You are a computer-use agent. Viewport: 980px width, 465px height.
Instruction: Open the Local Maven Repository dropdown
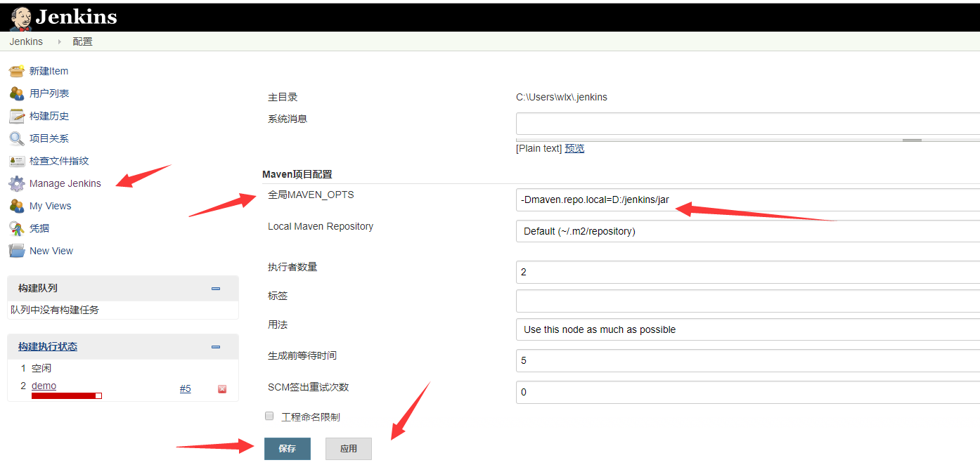click(x=748, y=231)
